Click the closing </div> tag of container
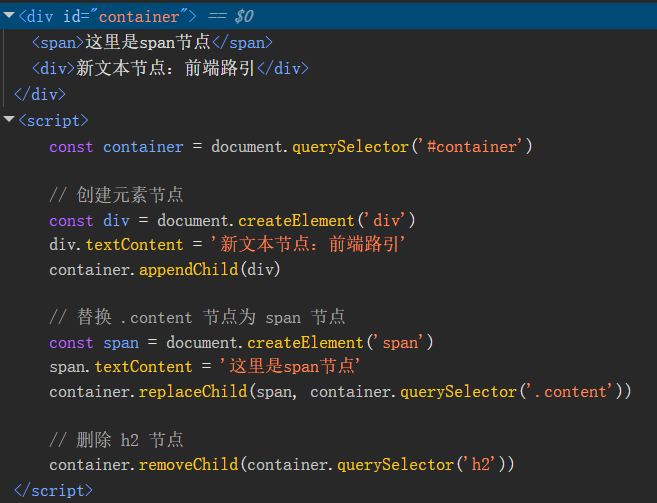 (39, 94)
